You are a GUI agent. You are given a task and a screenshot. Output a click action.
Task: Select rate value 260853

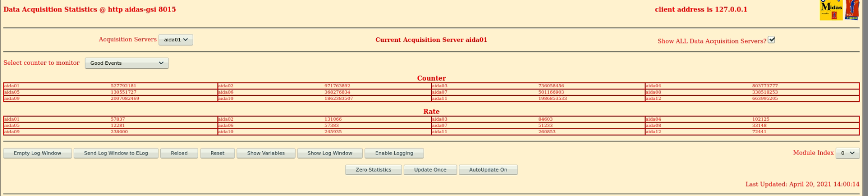pos(547,132)
